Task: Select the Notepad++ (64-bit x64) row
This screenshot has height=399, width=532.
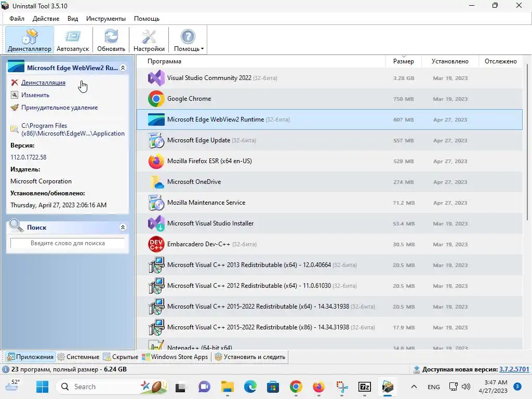Action: (x=329, y=344)
